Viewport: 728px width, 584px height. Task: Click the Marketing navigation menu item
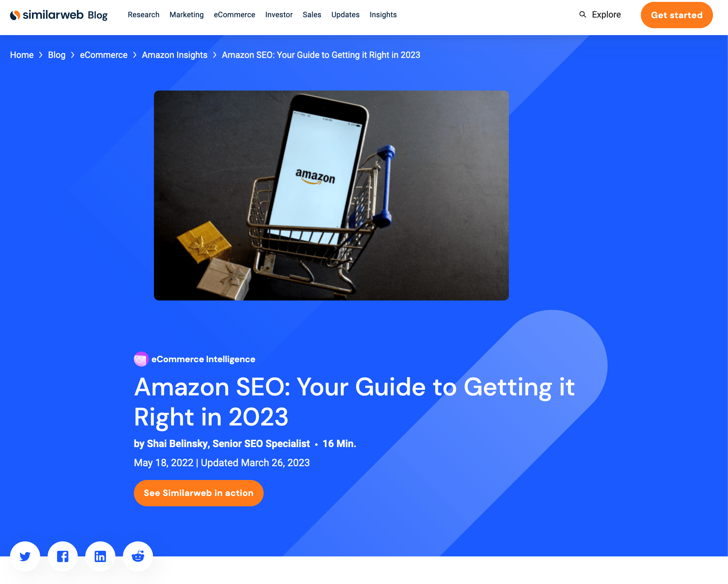(x=186, y=14)
